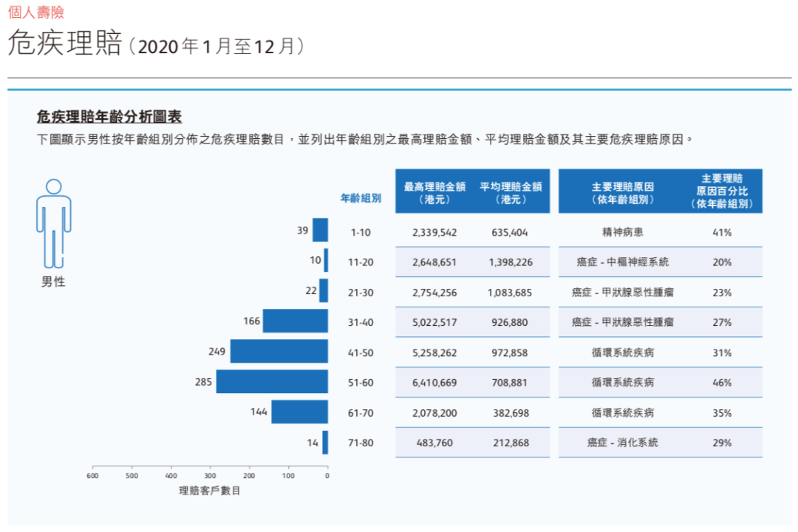Toggle the 41-50 bar showing 249 claims
Image resolution: width=798 pixels, height=532 pixels.
279,352
